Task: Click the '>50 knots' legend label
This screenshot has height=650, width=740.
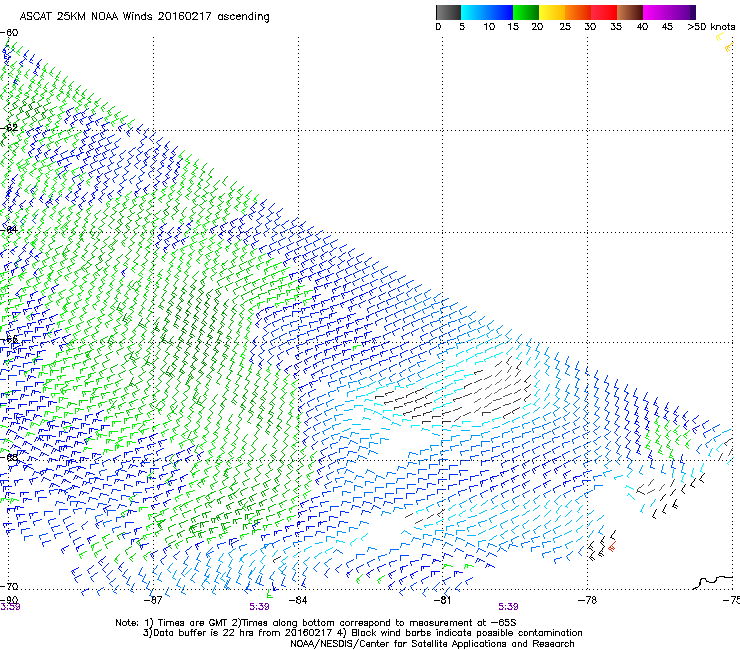Action: click(x=711, y=26)
